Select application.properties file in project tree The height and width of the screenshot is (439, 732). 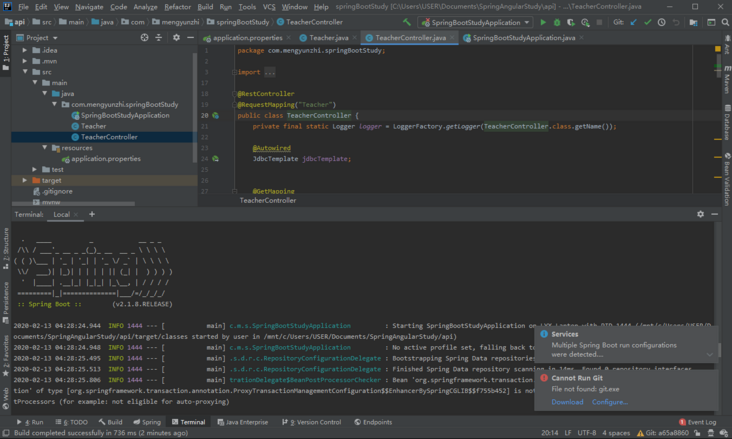coord(105,159)
